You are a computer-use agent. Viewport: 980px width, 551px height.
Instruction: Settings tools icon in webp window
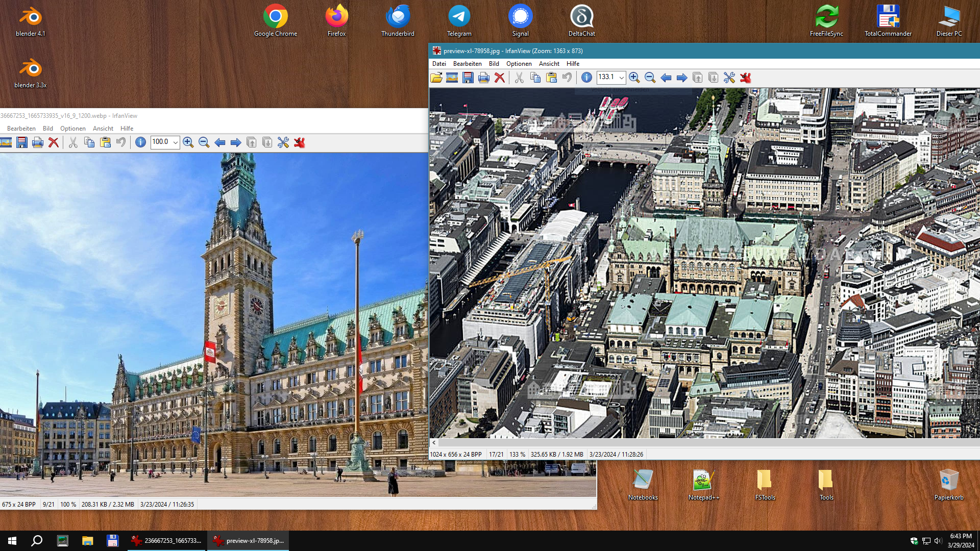[x=283, y=142]
